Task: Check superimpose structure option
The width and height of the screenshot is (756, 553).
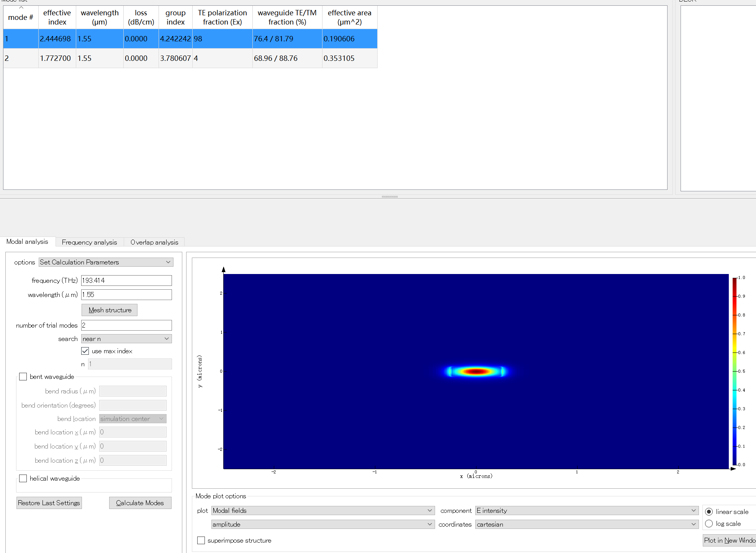Action: 201,540
